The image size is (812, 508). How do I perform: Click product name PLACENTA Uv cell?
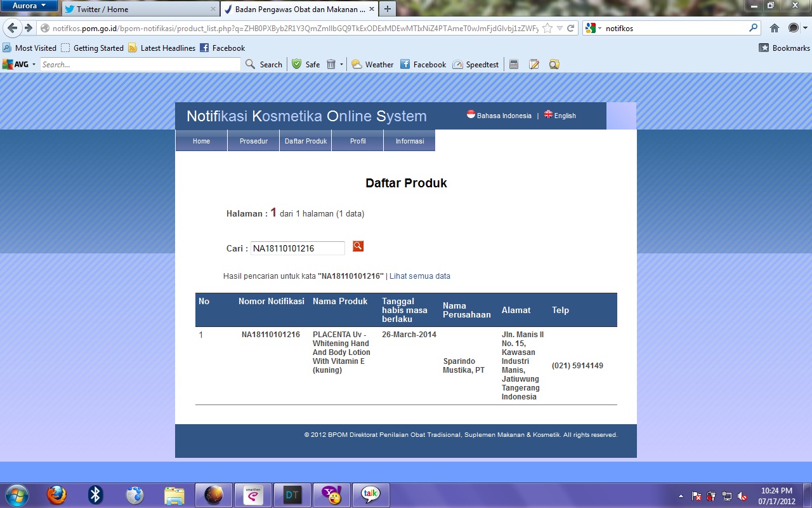coord(341,352)
